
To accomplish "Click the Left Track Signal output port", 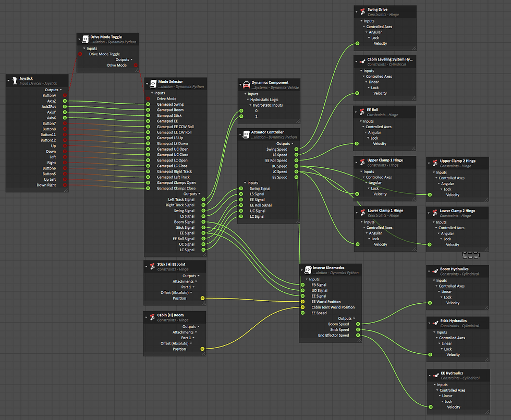I will [203, 199].
